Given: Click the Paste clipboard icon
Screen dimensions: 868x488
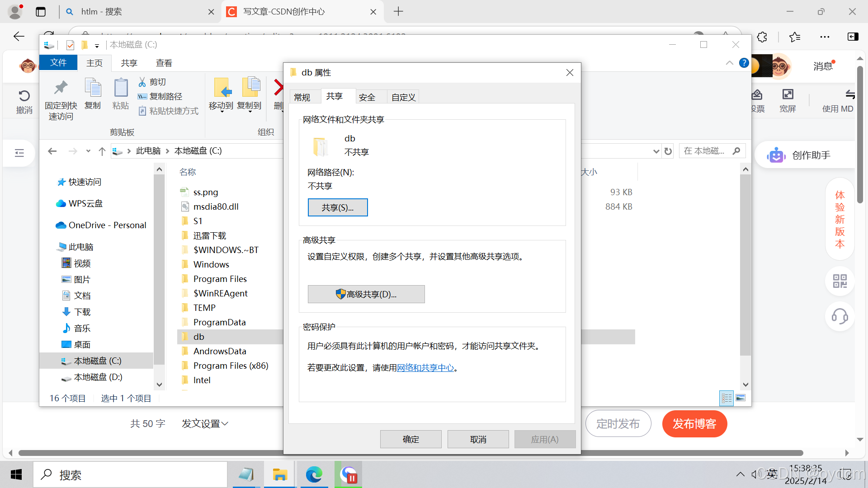Looking at the screenshot, I should 121,88.
